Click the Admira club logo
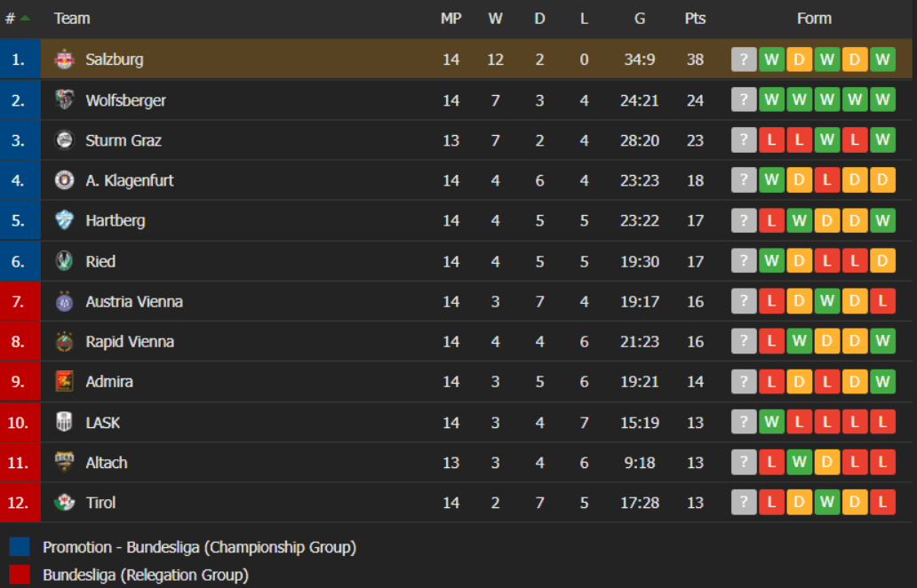917x588 pixels. point(64,382)
